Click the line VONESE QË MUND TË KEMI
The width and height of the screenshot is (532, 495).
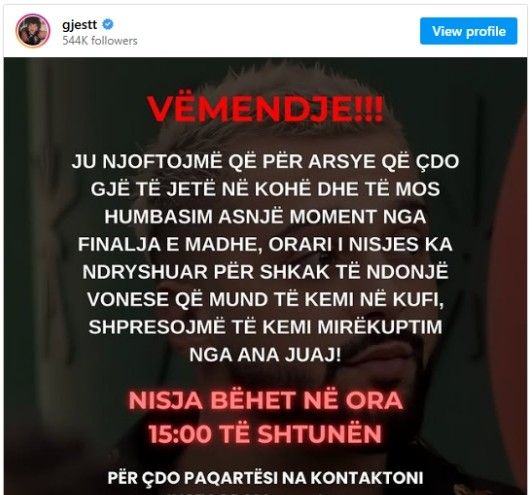coord(265,299)
